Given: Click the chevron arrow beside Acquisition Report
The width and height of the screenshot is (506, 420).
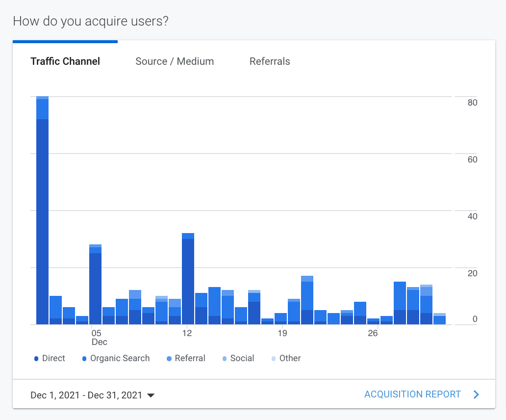Looking at the screenshot, I should tap(476, 394).
